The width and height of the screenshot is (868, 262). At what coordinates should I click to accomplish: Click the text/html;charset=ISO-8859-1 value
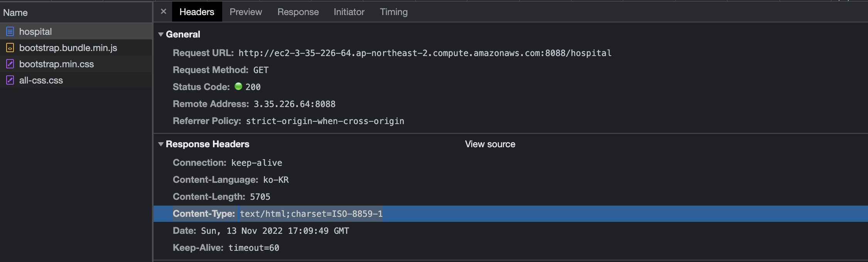[x=311, y=214]
